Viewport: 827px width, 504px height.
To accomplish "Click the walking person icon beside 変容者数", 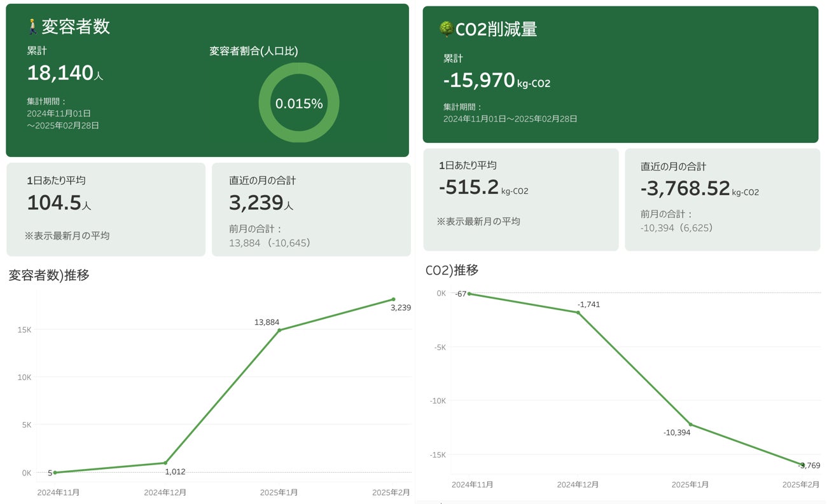I will pos(33,27).
